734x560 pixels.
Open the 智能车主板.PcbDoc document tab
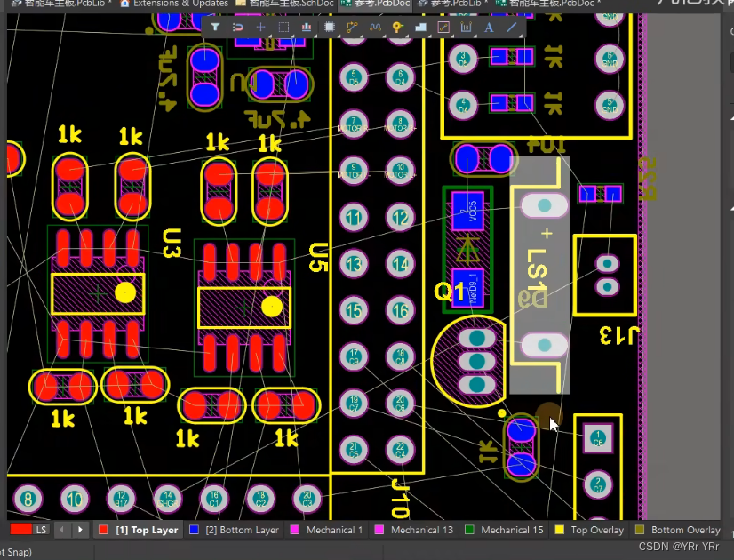[x=548, y=4]
